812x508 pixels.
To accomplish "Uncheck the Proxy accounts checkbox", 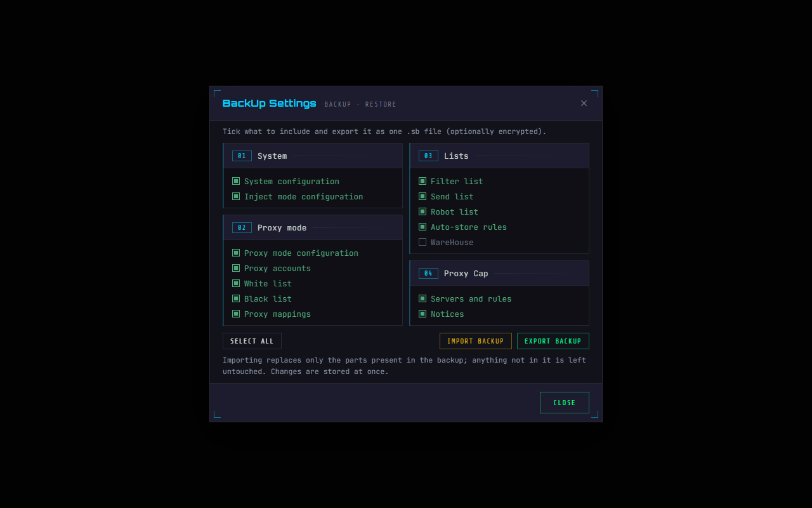I will tap(236, 268).
